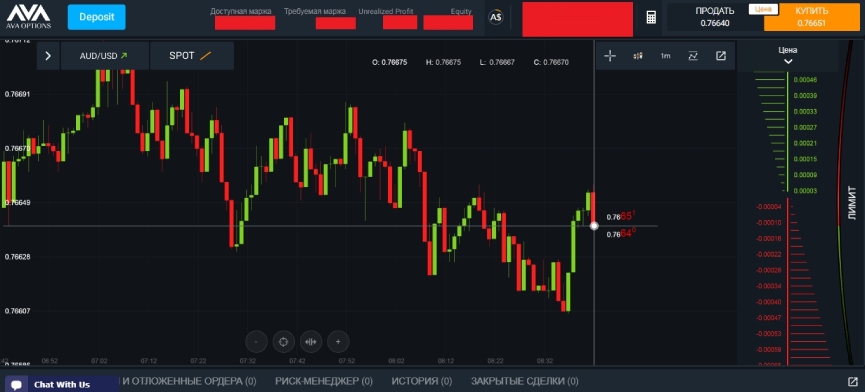
Task: Switch to Риск-менеджер tab
Action: click(324, 381)
